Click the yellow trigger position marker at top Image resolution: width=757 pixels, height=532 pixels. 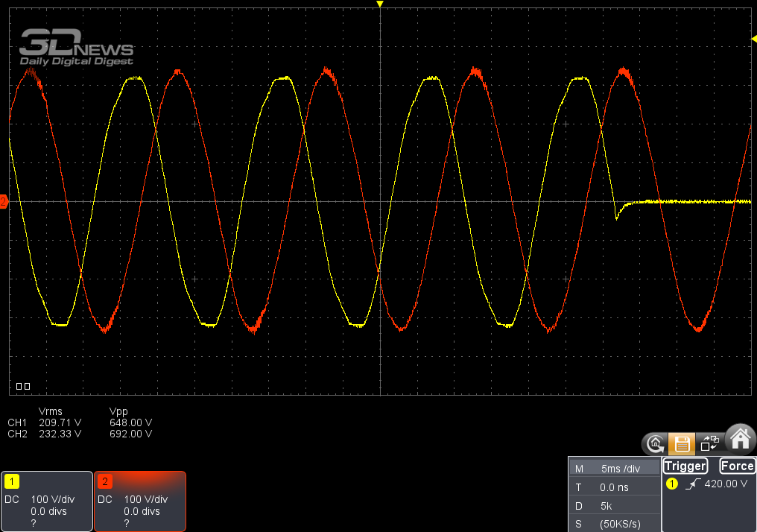tap(380, 4)
